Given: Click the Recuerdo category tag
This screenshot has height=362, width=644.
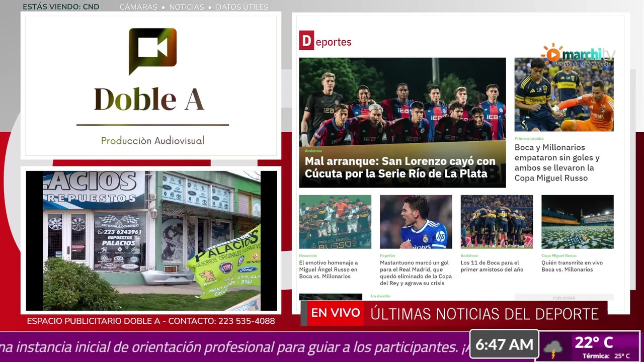Looking at the screenshot, I should [x=308, y=256].
